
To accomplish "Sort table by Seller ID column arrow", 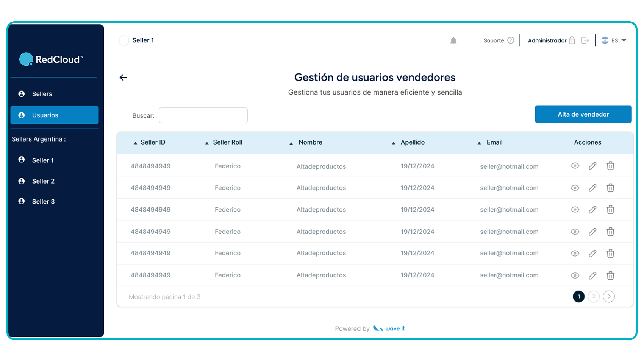I will (x=135, y=143).
